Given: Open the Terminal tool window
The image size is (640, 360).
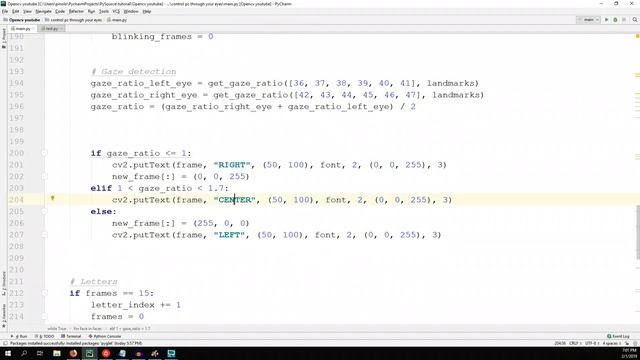Looking at the screenshot, I should pos(71,336).
